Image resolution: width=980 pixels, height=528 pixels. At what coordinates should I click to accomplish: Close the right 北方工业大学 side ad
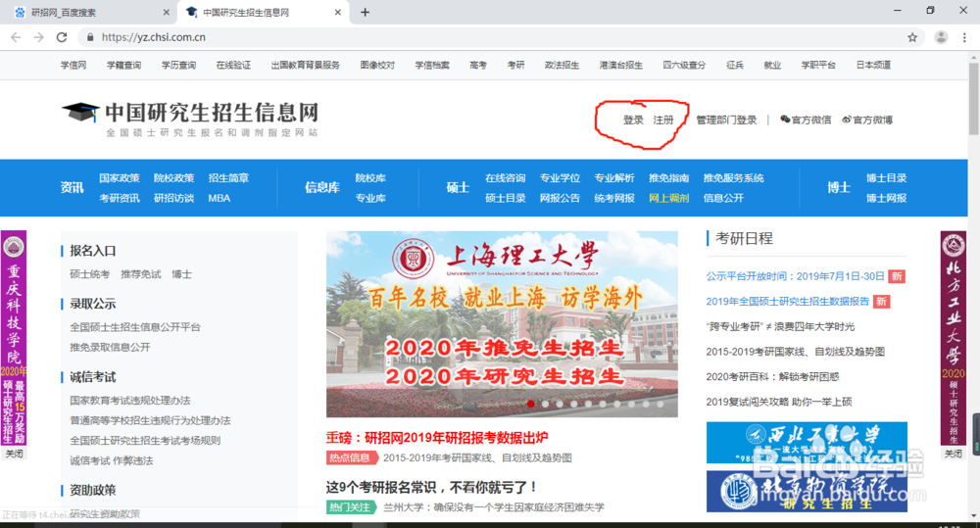(954, 454)
